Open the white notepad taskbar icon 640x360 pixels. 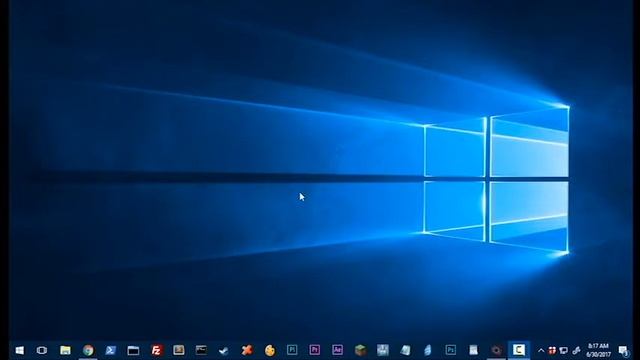coord(473,350)
